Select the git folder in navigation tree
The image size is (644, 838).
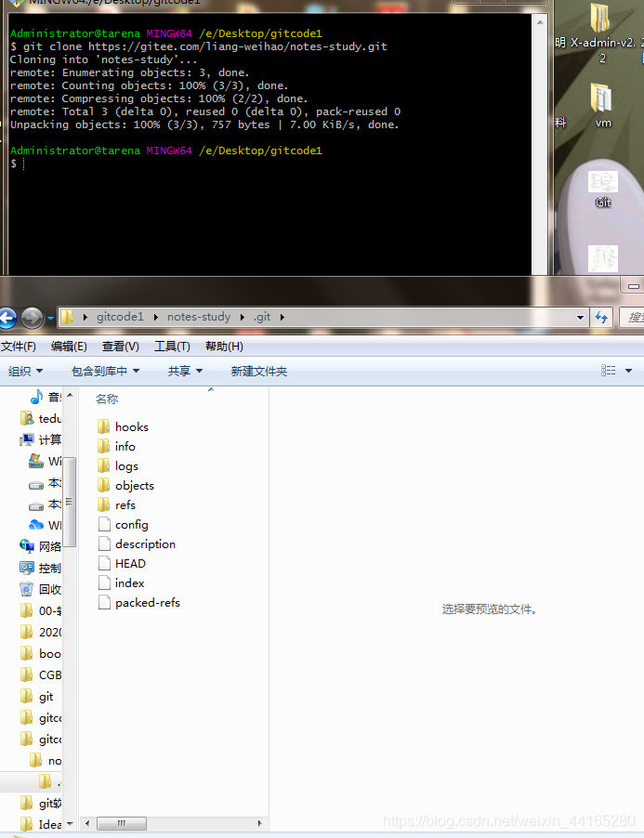[x=37, y=696]
